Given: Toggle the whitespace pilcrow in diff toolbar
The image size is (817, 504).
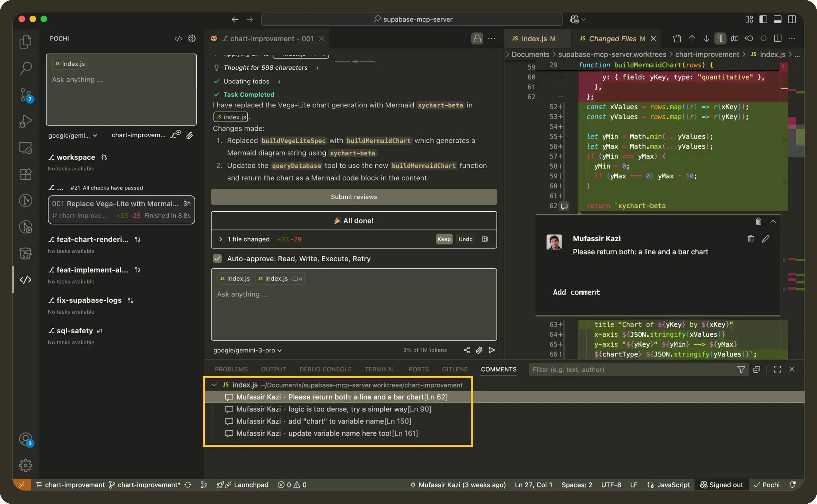Looking at the screenshot, I should coord(720,38).
